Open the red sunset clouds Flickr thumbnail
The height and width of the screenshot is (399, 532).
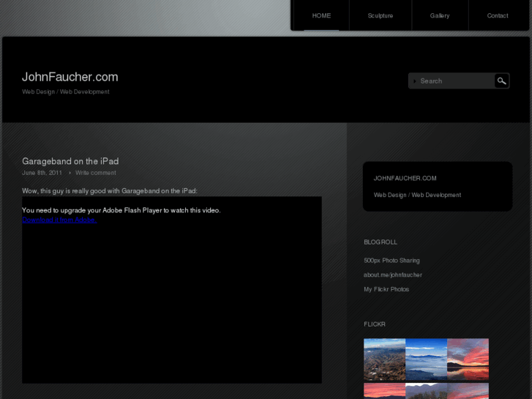tap(468, 359)
